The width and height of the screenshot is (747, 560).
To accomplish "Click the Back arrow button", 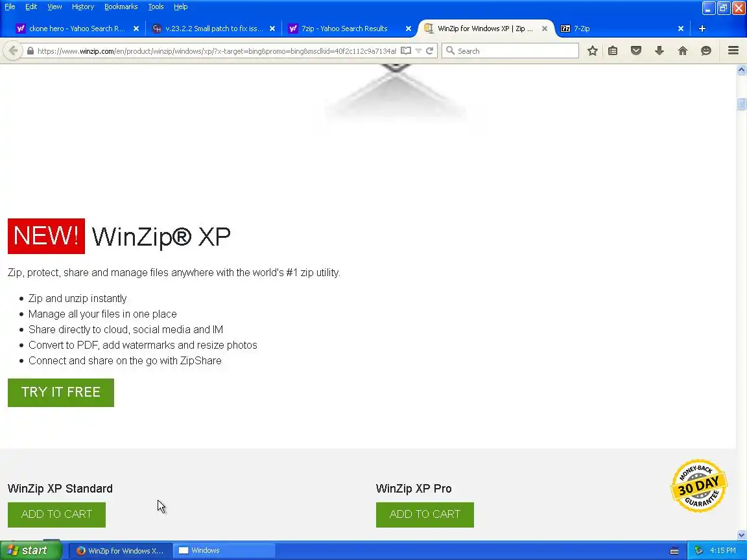I will tap(13, 51).
